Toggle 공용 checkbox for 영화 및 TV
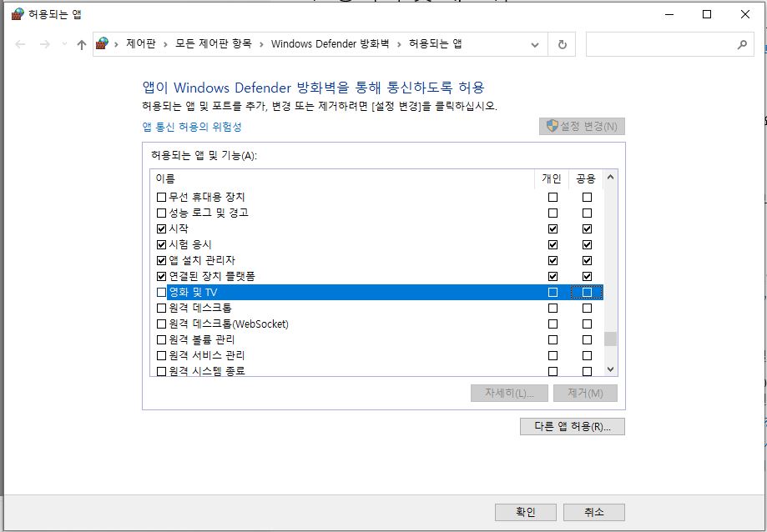This screenshot has height=532, width=767. [587, 292]
